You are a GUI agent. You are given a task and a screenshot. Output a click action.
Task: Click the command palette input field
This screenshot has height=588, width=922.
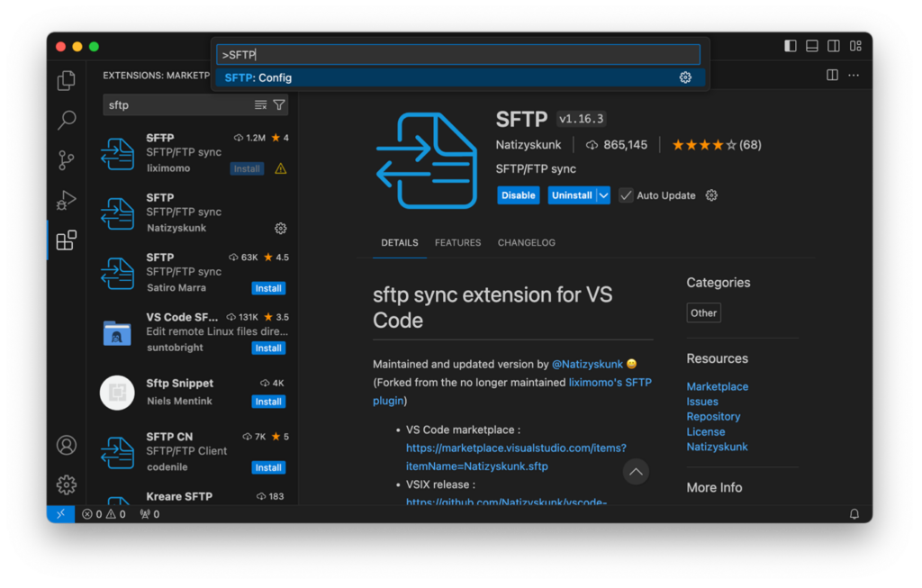click(x=458, y=55)
